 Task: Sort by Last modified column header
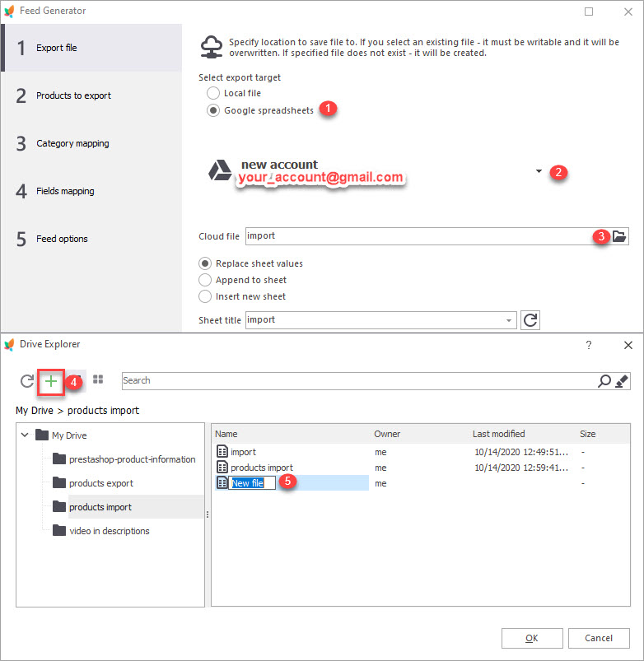pyautogui.click(x=498, y=434)
